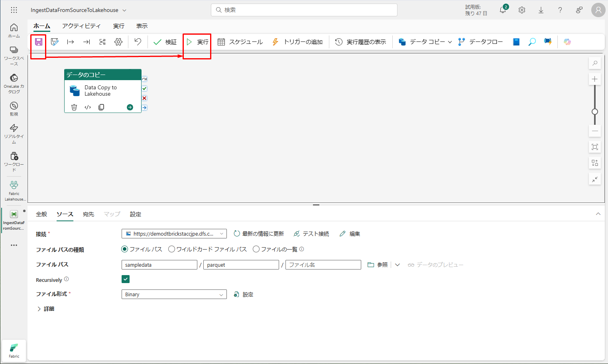View code of the copy activity
Screen dimensions: 608x364
click(88, 107)
